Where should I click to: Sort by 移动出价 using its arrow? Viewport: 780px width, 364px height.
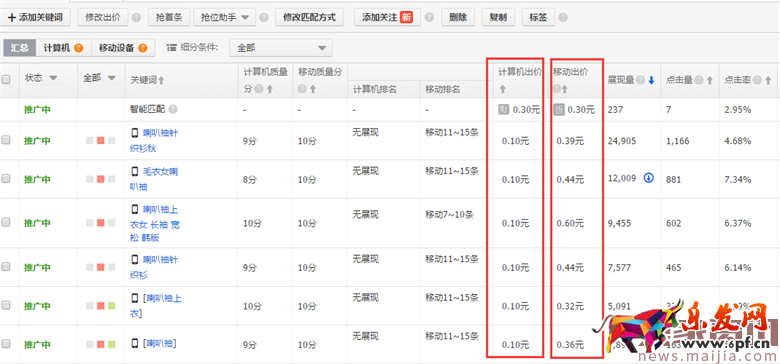coord(565,90)
